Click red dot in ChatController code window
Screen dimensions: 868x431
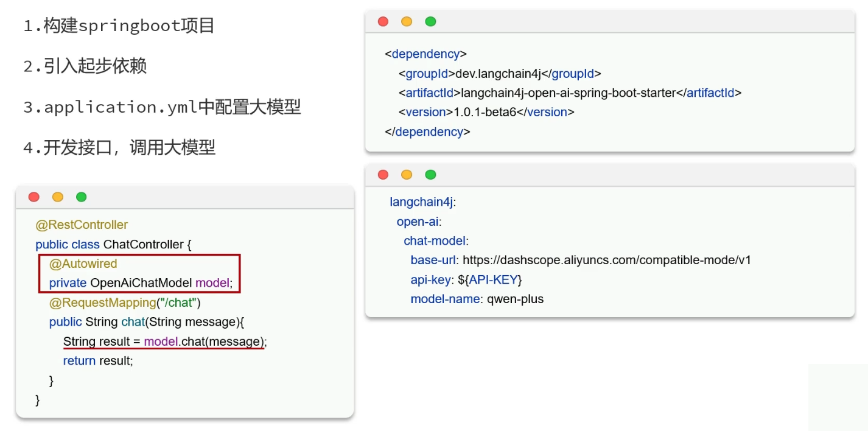tap(34, 197)
